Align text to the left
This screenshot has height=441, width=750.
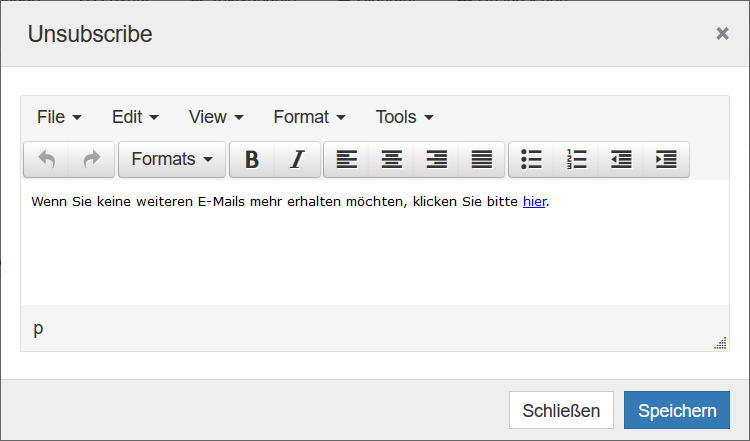point(347,159)
